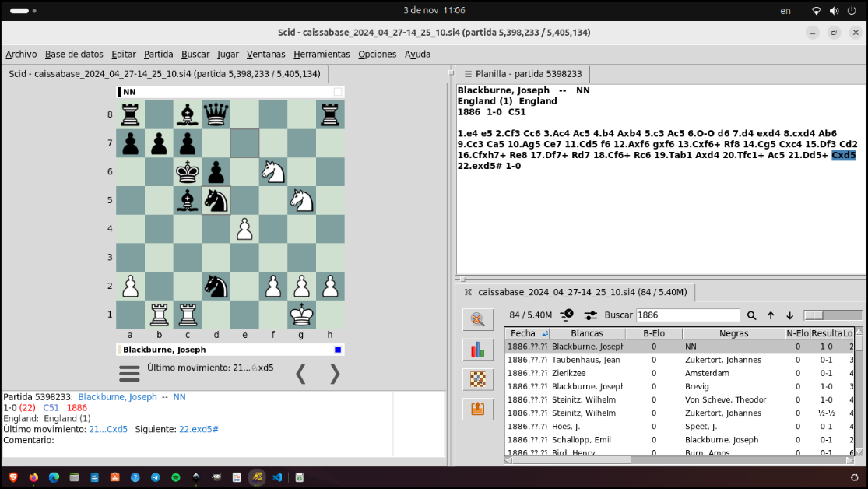Open the Partida menu
The height and width of the screenshot is (489, 868).
159,55
